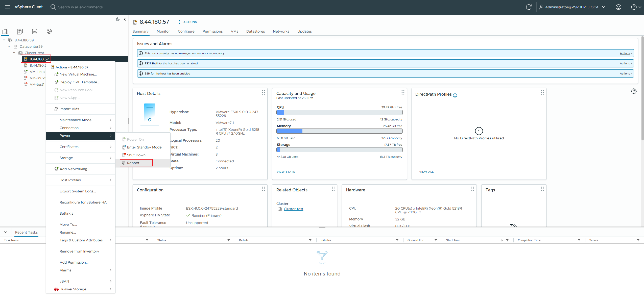644x303 pixels.
Task: Choose Deploy OVF Template from context menu
Action: [81, 82]
